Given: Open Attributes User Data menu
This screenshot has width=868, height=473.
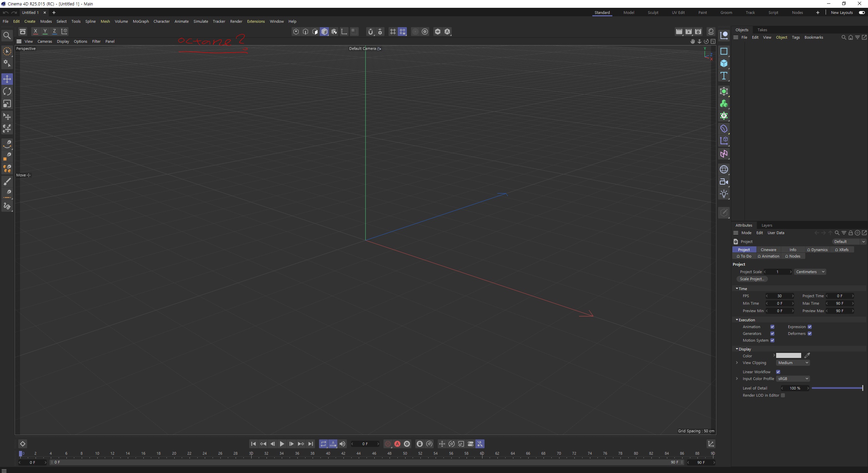Looking at the screenshot, I should click(x=776, y=233).
